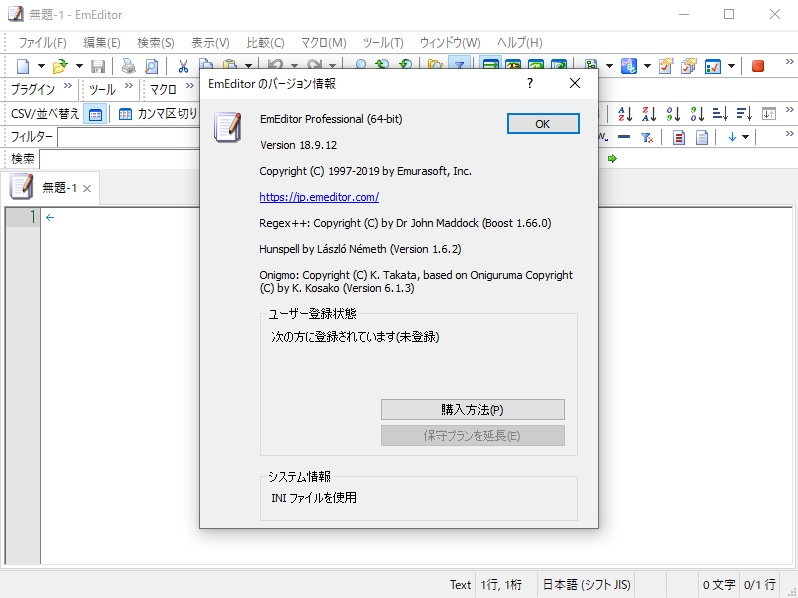
Task: Click the 0 文字 status bar entry
Action: 719,585
